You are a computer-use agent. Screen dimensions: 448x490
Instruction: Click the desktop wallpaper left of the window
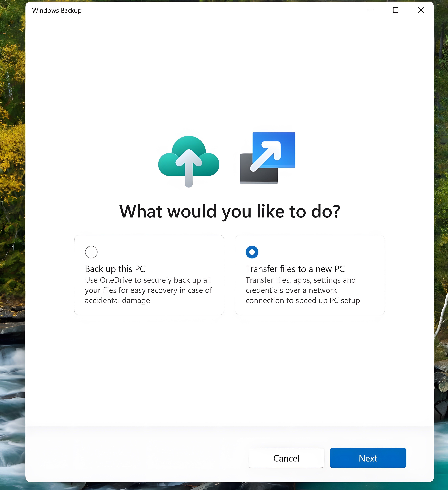point(12,243)
